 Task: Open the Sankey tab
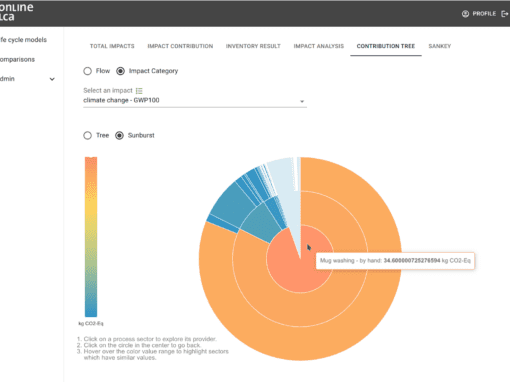click(x=440, y=46)
